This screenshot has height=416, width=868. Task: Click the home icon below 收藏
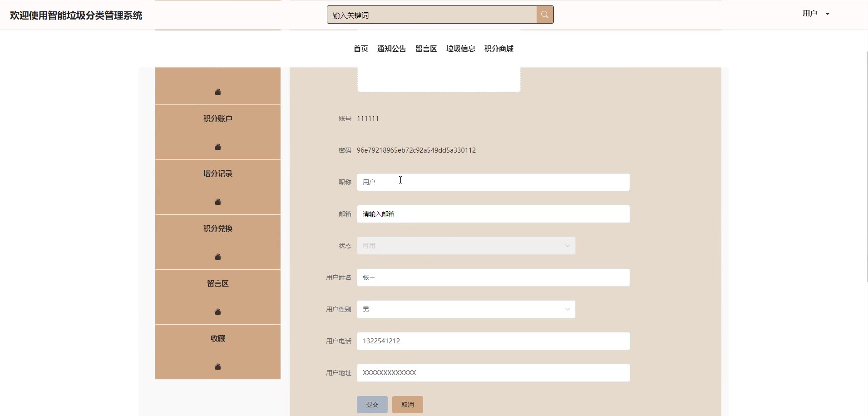[x=218, y=366]
